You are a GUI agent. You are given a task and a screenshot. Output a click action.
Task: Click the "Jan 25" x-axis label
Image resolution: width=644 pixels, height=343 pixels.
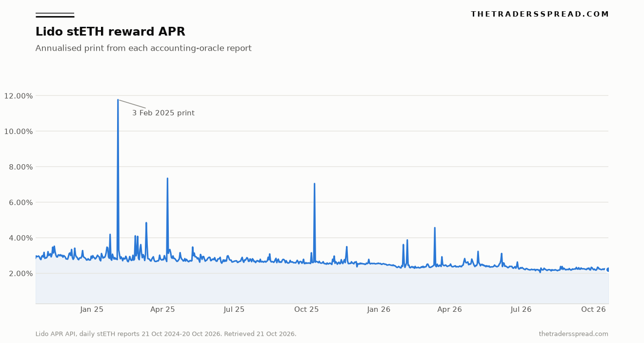(92, 309)
